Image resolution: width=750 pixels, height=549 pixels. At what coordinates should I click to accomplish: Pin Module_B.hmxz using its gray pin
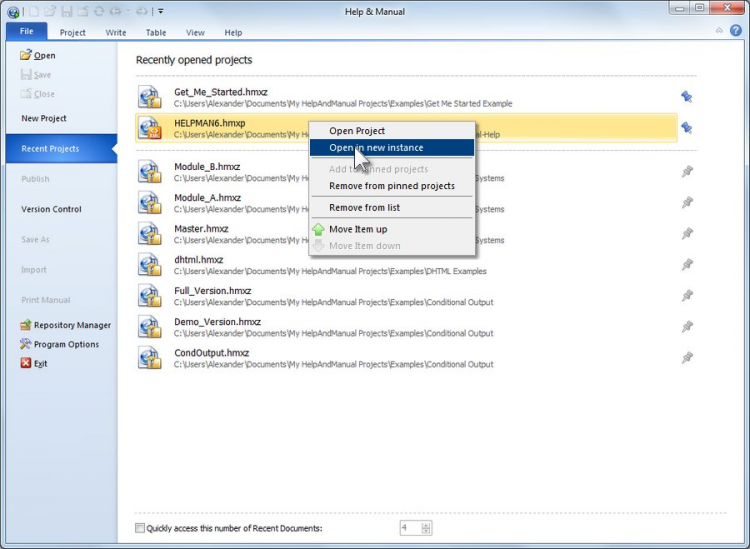click(x=687, y=171)
